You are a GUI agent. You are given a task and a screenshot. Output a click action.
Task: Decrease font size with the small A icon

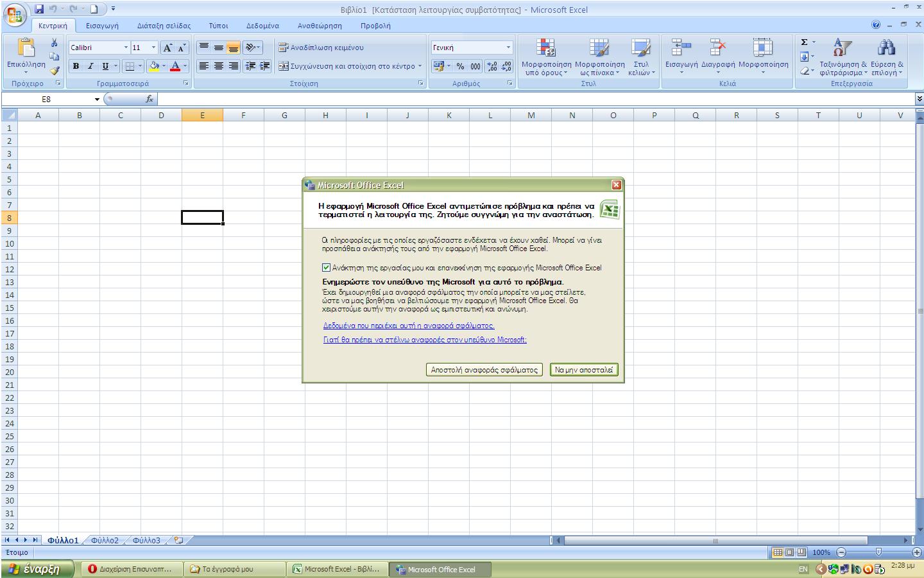[x=182, y=48]
